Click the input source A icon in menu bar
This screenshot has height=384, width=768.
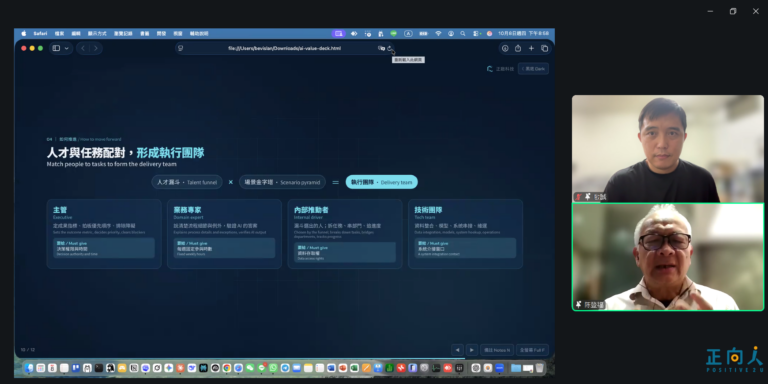(x=408, y=33)
